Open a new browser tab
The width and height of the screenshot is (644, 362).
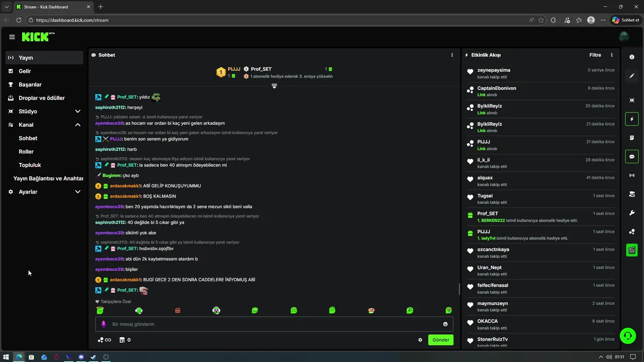tap(101, 7)
